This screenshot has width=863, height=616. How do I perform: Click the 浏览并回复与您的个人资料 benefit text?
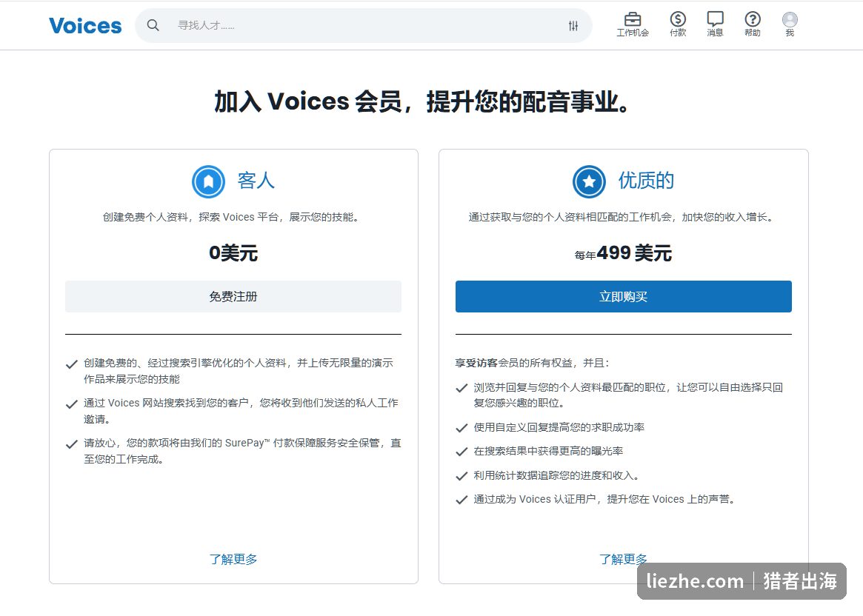628,395
